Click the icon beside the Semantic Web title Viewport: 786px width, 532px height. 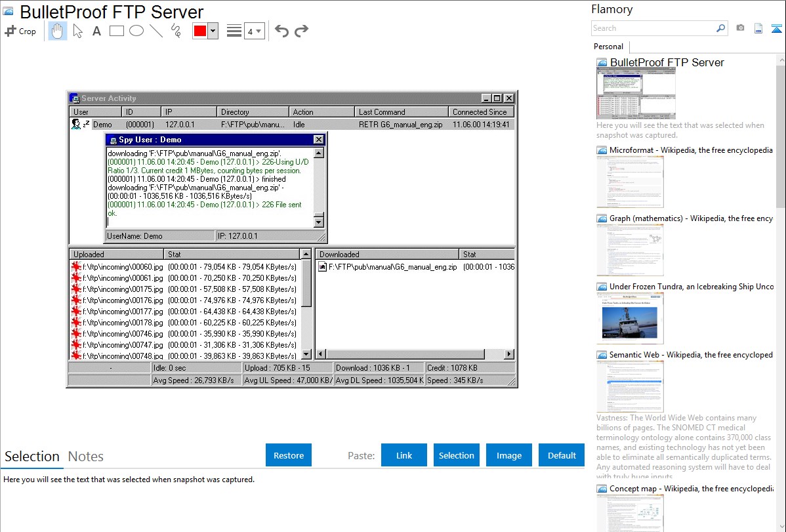[x=602, y=355]
